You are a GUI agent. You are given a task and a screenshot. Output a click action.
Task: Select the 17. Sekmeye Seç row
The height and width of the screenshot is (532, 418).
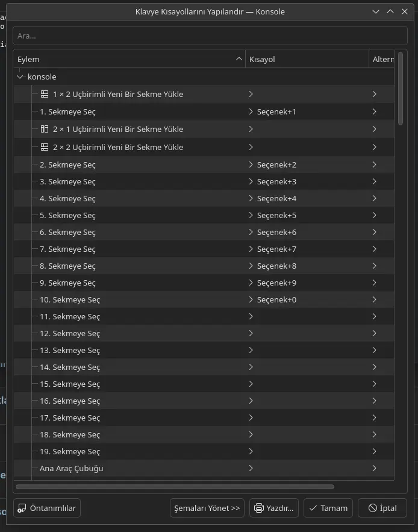tap(204, 418)
